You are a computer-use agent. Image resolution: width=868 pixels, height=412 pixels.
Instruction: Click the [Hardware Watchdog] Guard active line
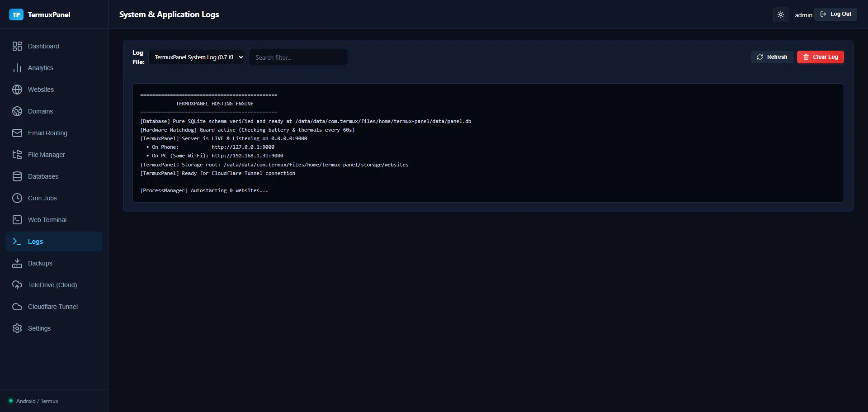247,130
